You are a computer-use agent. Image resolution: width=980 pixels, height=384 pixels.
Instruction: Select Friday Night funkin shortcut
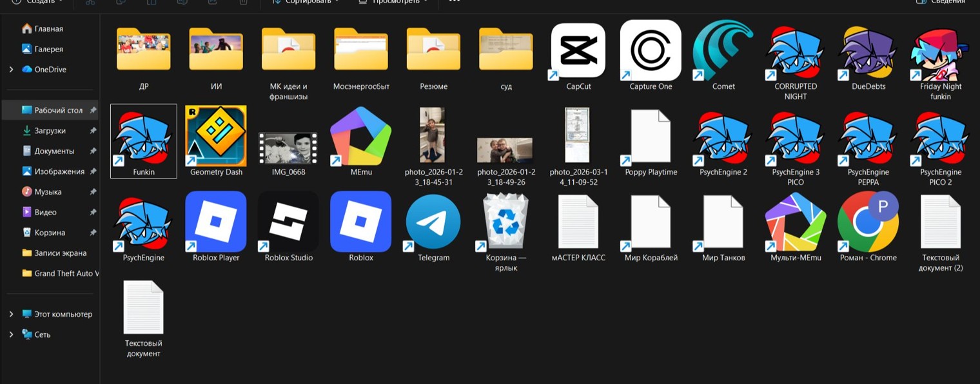click(941, 62)
